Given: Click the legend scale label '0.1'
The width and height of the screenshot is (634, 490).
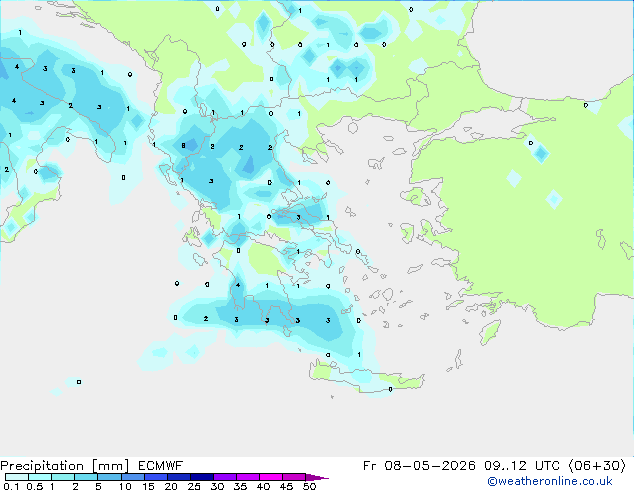Looking at the screenshot, I should click(x=11, y=486).
